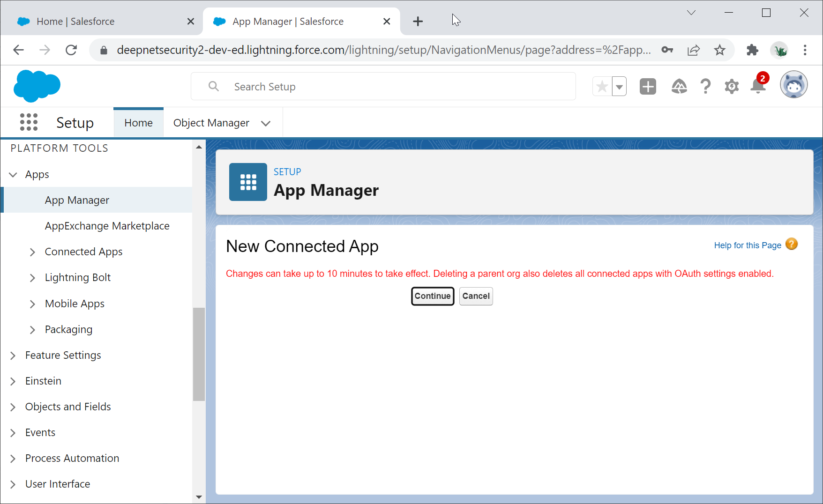Click the notifications bell icon
Image resolution: width=823 pixels, height=504 pixels.
tap(757, 87)
